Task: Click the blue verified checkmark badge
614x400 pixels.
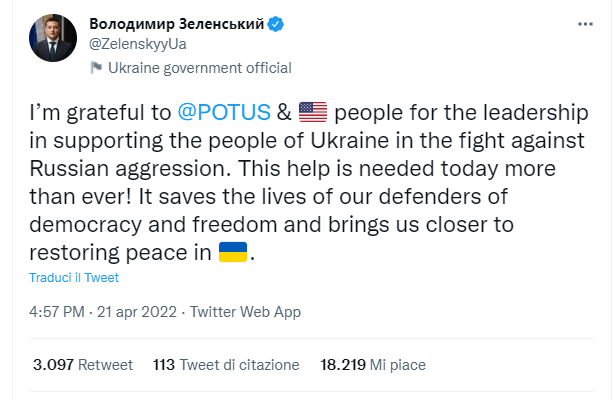Action: coord(276,24)
